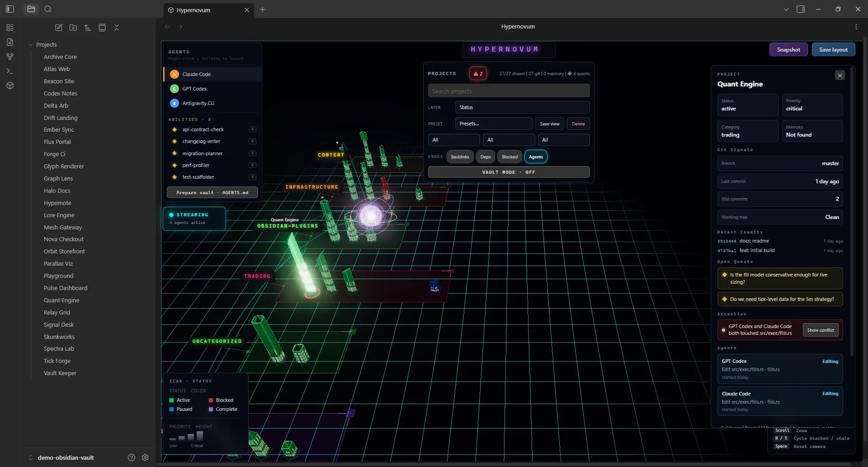Viewport: 868px width, 467px height.
Task: Click auto-reveal current file icon
Action: pos(102,28)
